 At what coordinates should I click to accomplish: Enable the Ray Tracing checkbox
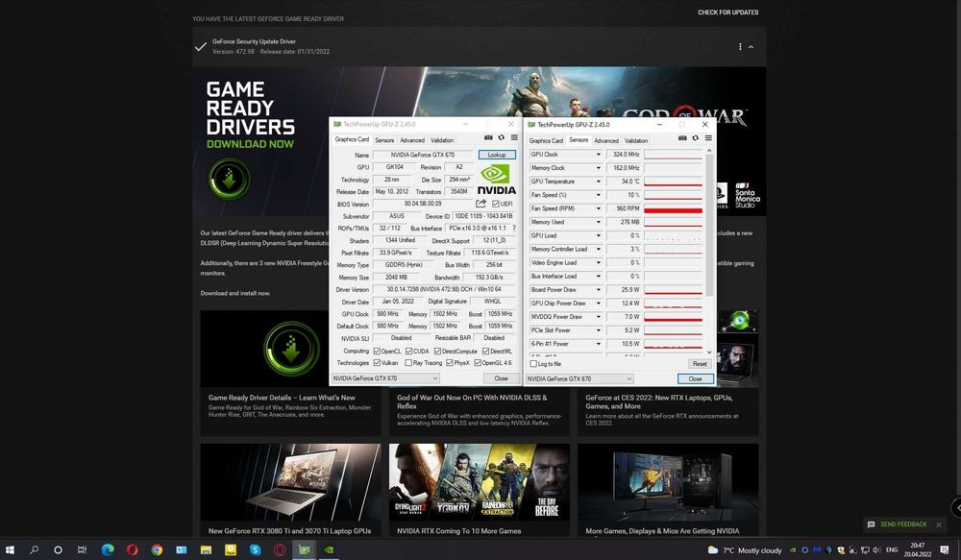pos(408,363)
